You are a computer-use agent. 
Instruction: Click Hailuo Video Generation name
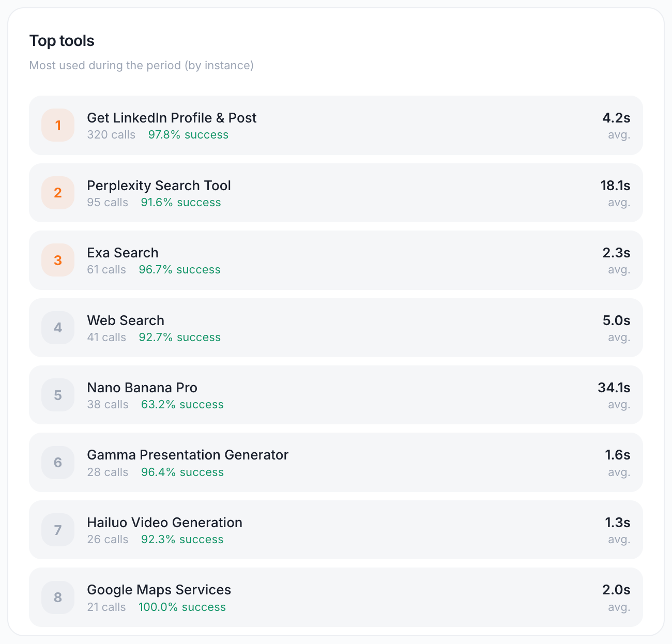[164, 523]
